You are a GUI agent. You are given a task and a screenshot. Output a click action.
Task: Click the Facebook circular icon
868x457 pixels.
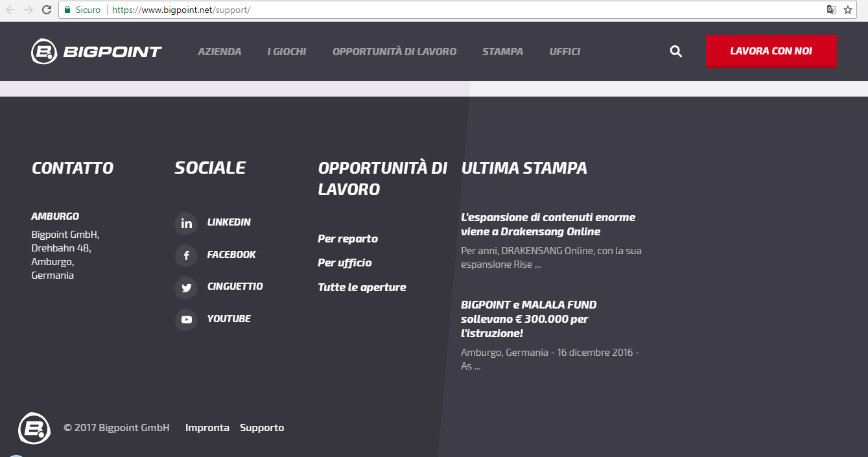(x=187, y=255)
